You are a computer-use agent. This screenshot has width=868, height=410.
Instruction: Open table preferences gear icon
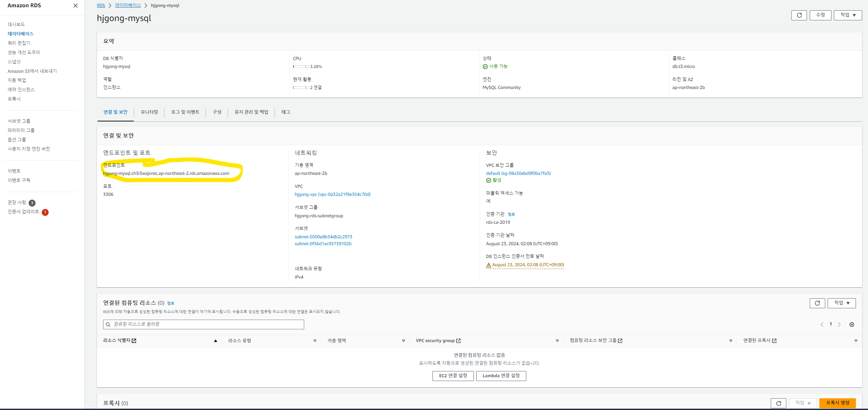click(851, 324)
